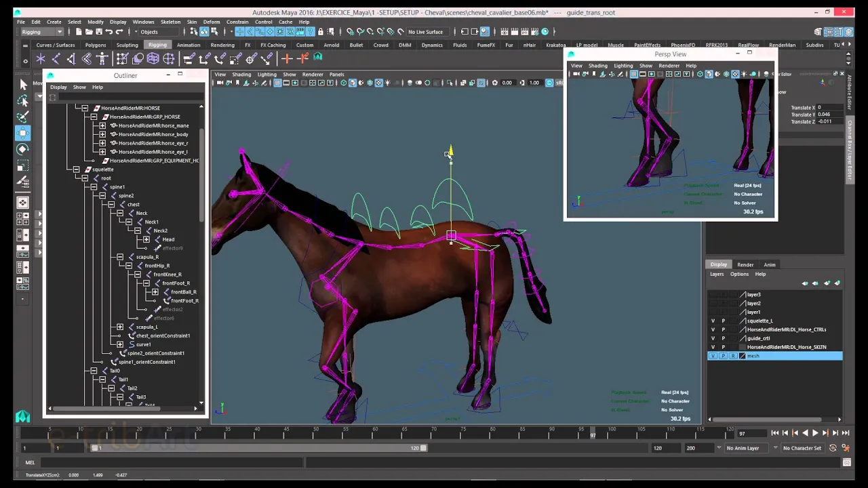Screen dimensions: 868x488
Task: Toggle P of HorseAndRiderMR:DL_Horse_SKLTN layer
Action: tap(723, 347)
